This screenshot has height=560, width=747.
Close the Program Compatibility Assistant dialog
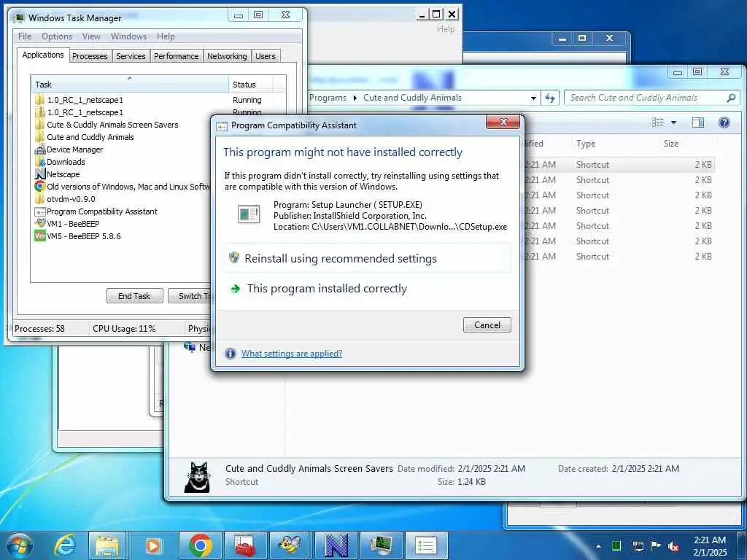click(x=503, y=122)
